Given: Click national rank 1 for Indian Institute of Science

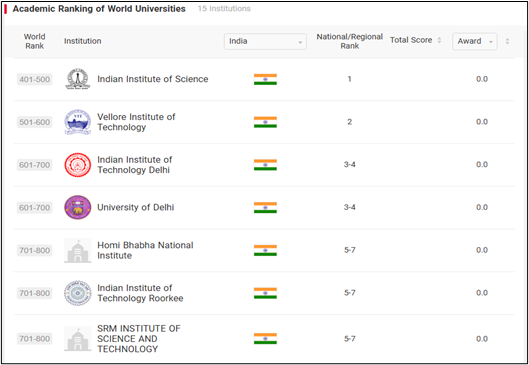Looking at the screenshot, I should 350,79.
